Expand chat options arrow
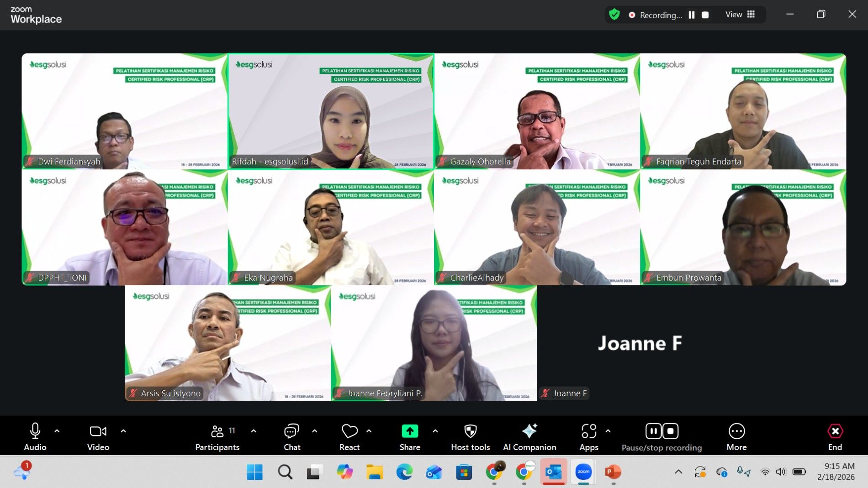The width and height of the screenshot is (868, 488). 315,430
